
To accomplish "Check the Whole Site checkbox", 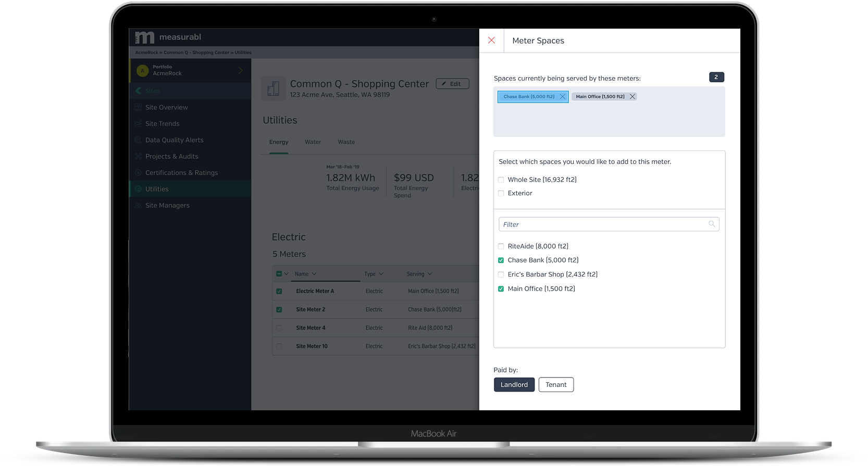I will 501,180.
